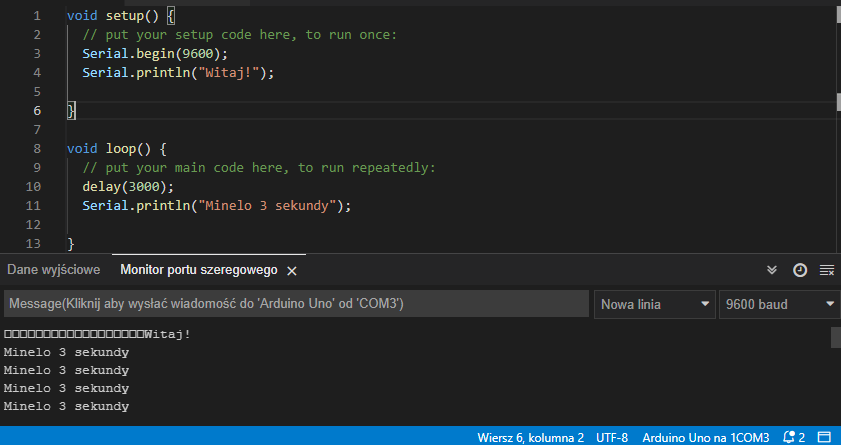Open the 9600 baud rate dropdown
Viewport: 841px width, 445px height.
tap(780, 304)
